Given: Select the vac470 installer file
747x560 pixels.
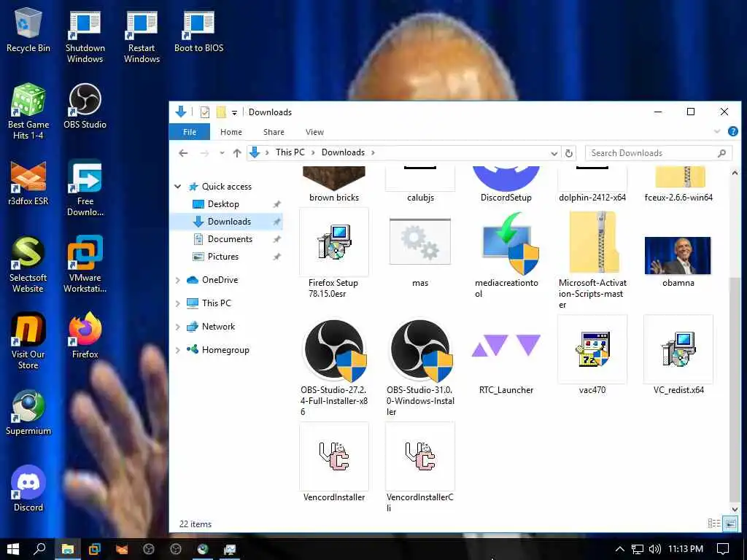Looking at the screenshot, I should 592,355.
